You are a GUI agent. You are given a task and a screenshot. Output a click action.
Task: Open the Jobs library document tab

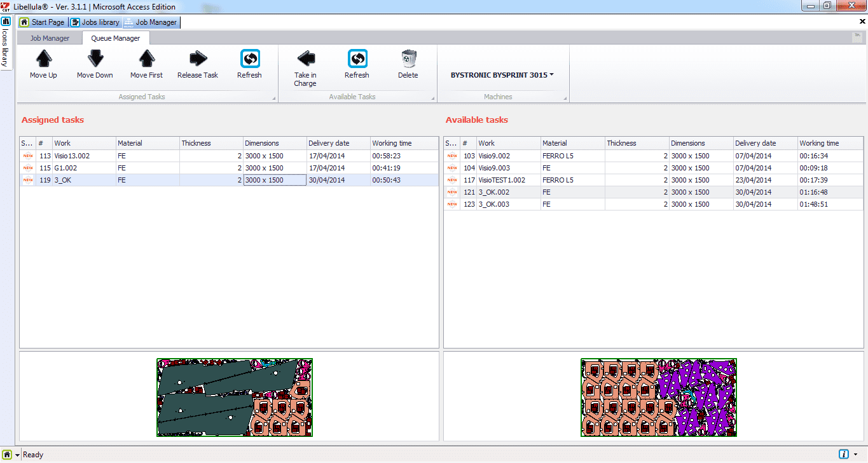95,22
